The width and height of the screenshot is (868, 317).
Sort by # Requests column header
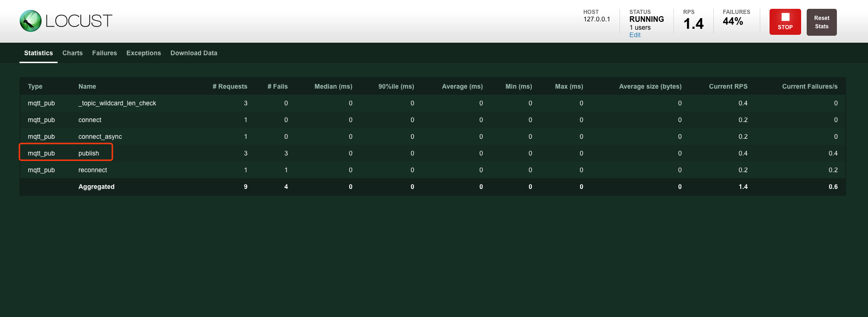click(230, 86)
